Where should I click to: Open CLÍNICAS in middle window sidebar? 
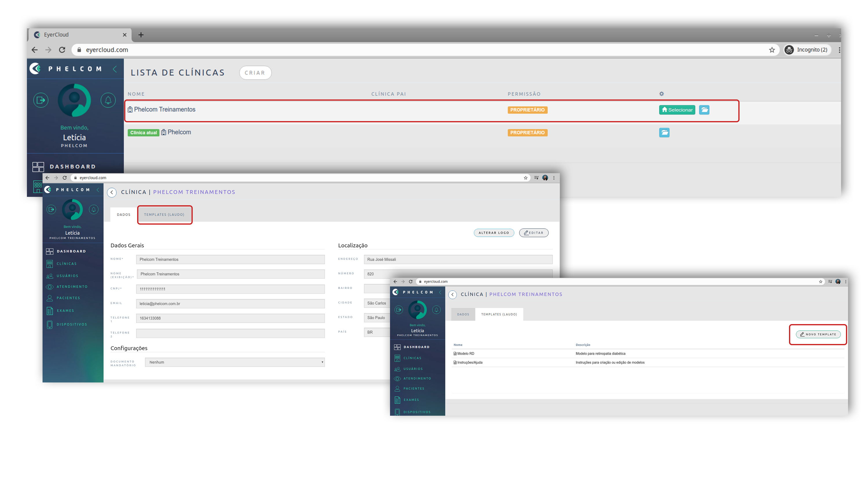[x=61, y=264]
